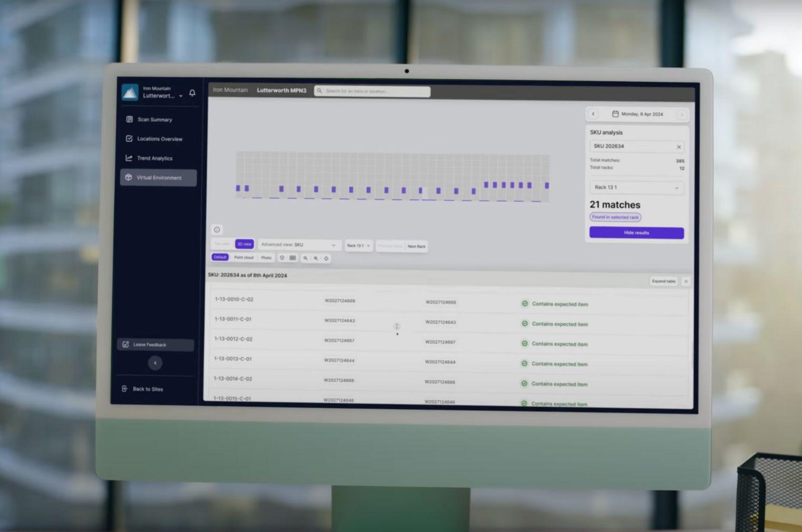Click the green check in row 1-13-0011-C-01
The width and height of the screenshot is (802, 532).
pyautogui.click(x=525, y=323)
